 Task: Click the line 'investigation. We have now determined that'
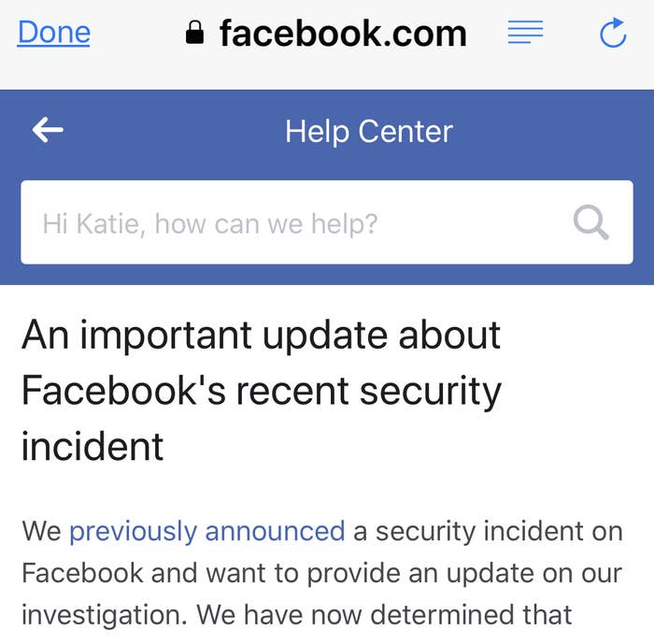296,615
